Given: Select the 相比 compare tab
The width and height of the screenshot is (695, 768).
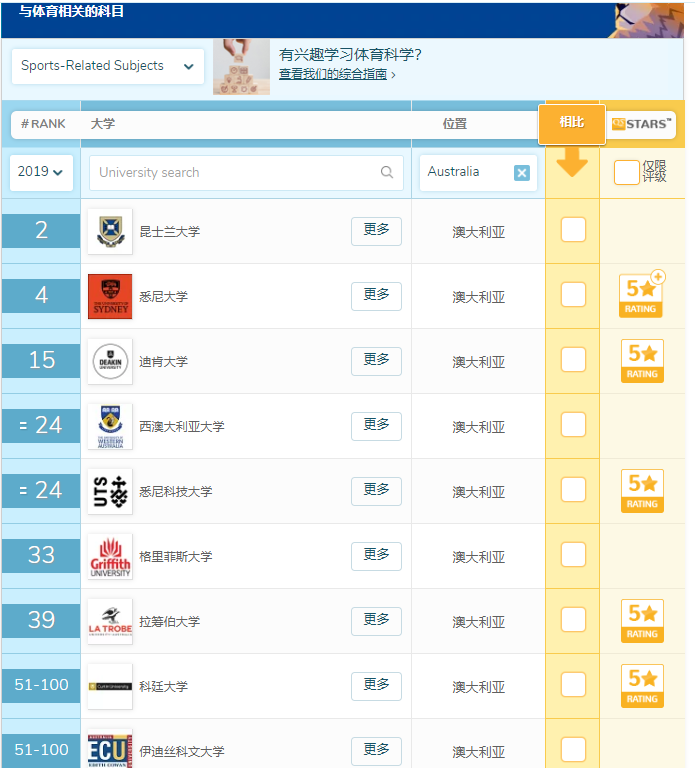Looking at the screenshot, I should [572, 123].
